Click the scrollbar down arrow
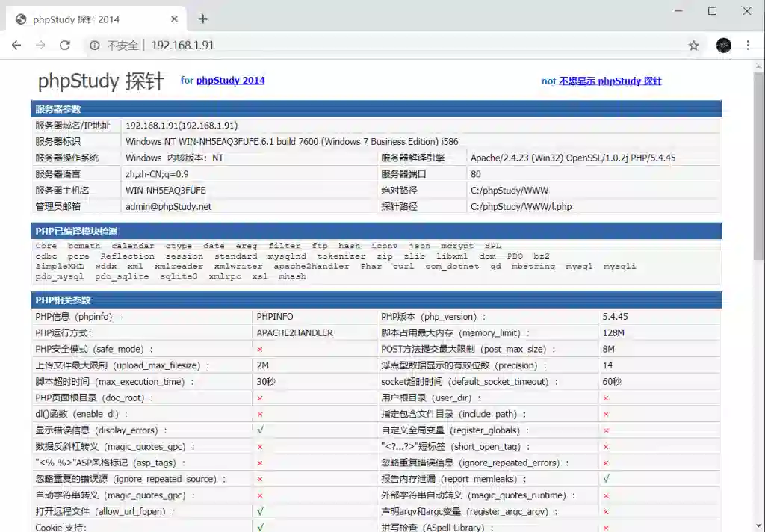This screenshot has height=532, width=765. (x=759, y=526)
